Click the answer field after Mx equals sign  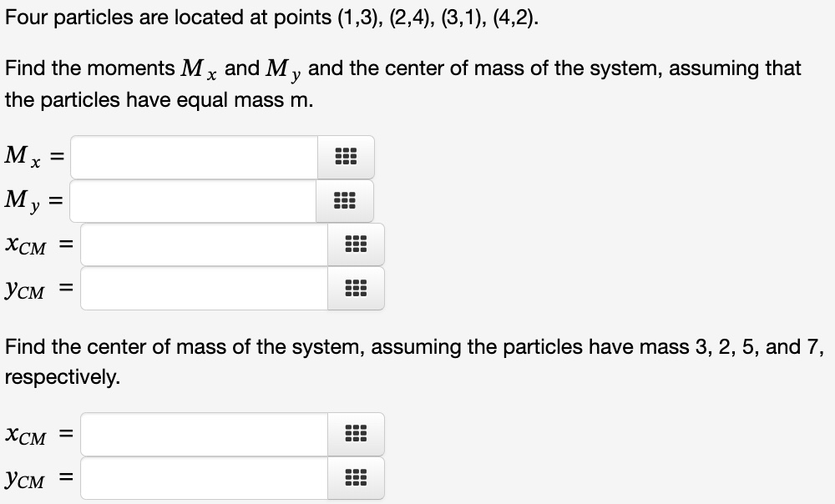(192, 157)
